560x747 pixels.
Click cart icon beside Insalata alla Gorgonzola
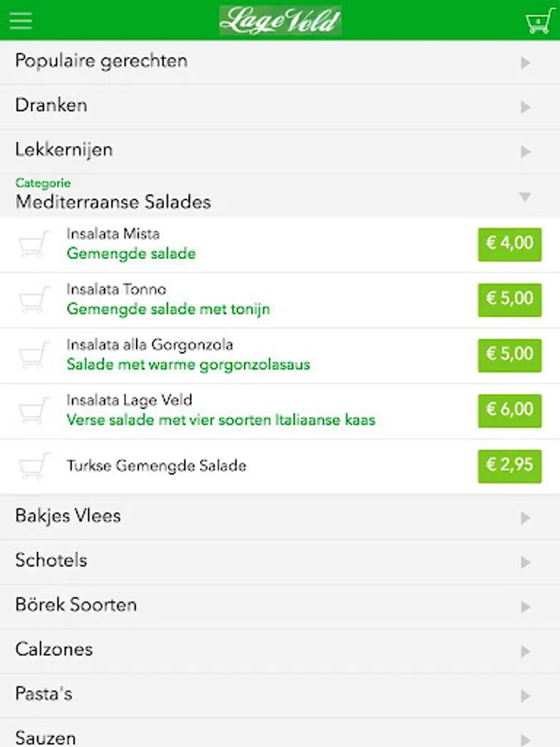click(34, 355)
